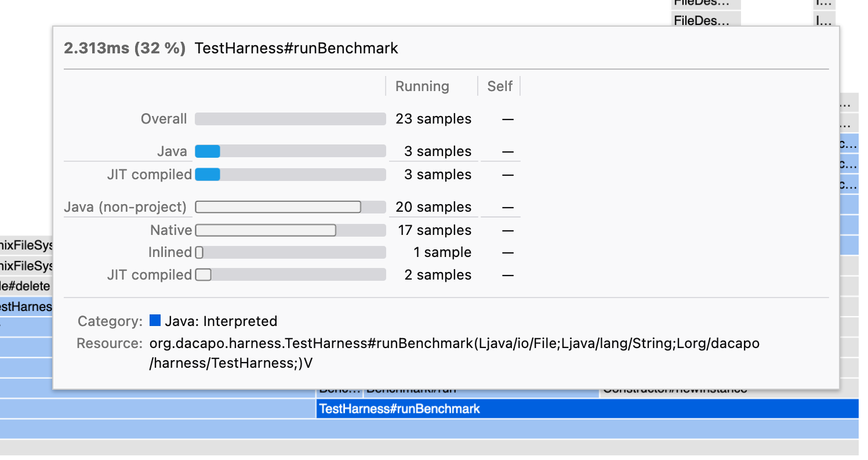Click the blue Java samples bar
The image size is (868, 460).
208,151
